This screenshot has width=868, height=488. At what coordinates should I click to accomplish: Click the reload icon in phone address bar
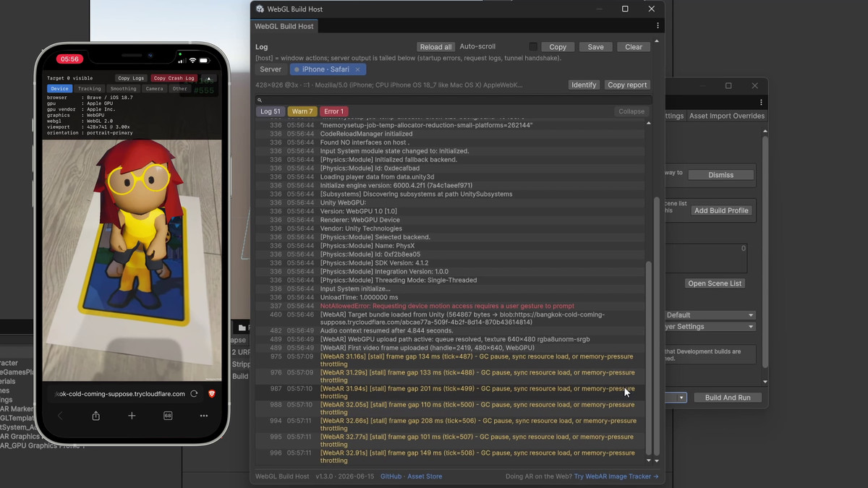194,394
